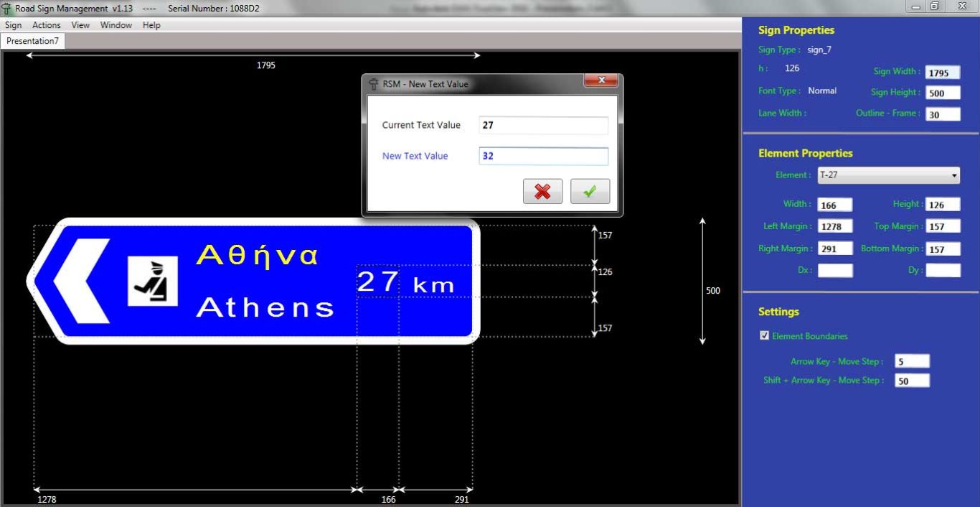Select the 27 text element on sign

(x=377, y=282)
